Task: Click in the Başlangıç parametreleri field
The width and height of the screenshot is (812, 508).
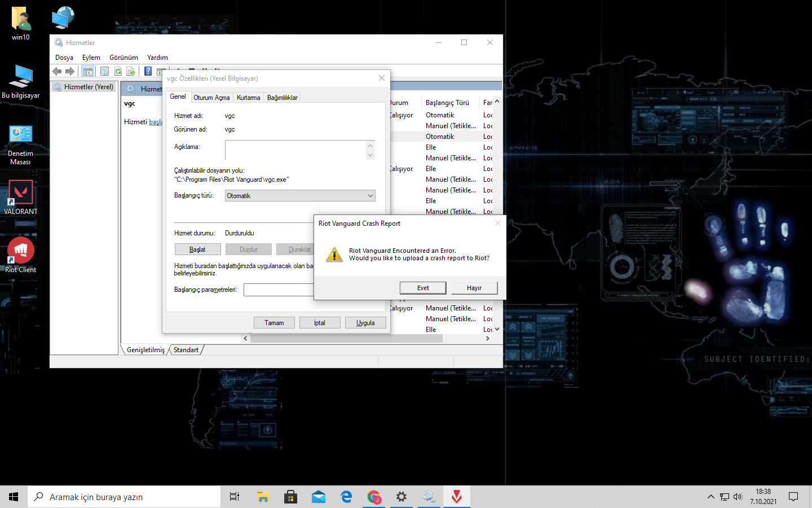Action: (279, 290)
